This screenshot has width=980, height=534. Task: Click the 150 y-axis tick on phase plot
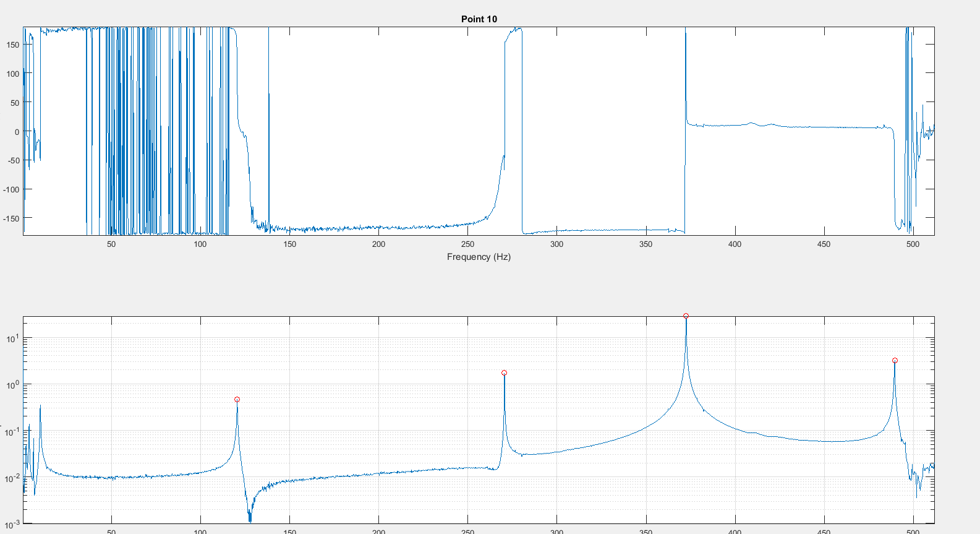click(13, 45)
